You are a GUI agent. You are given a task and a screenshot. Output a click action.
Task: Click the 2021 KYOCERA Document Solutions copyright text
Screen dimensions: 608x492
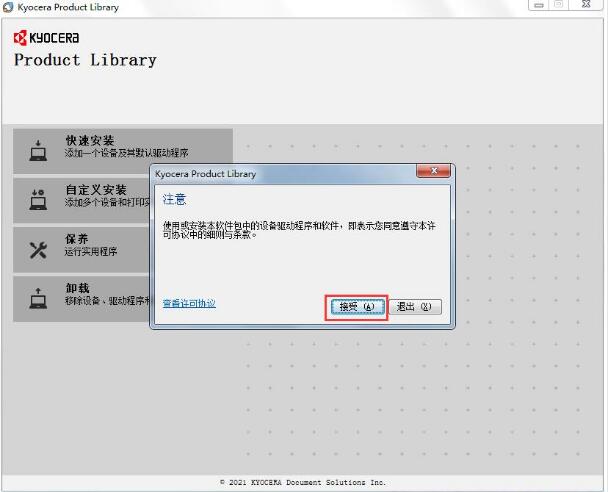coord(302,482)
